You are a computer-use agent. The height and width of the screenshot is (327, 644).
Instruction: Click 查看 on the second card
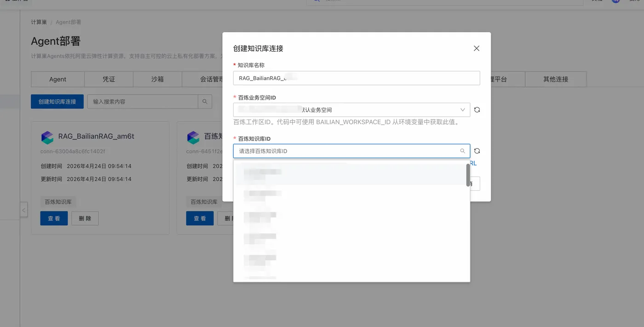coord(200,218)
